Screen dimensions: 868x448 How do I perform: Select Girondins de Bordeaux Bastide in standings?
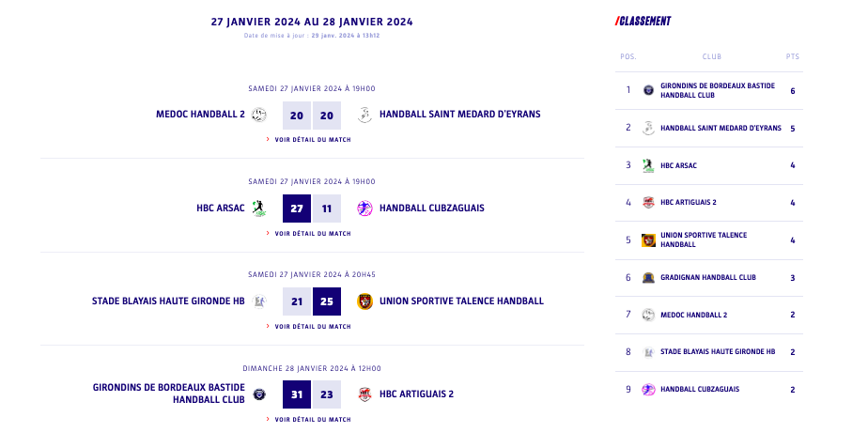718,90
